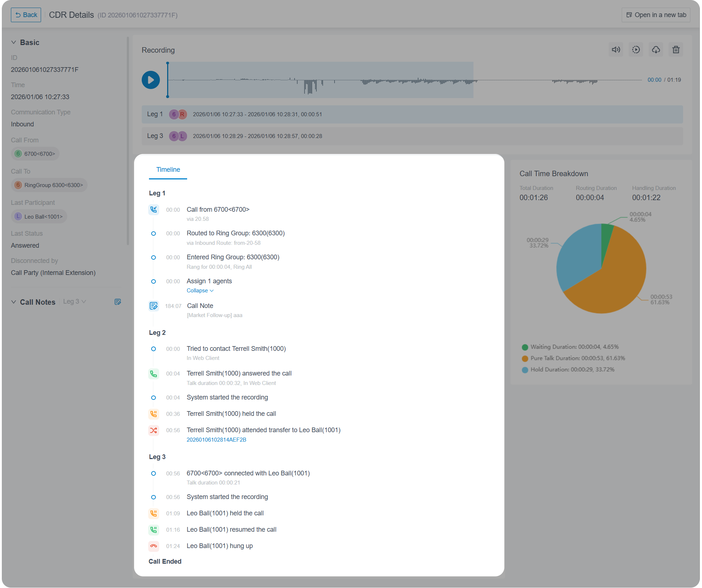Viewport: 702px width, 588px height.
Task: Collapse the Basic section
Action: (14, 42)
